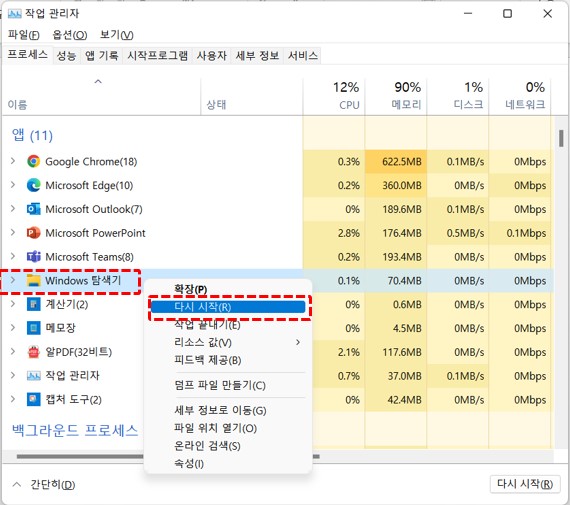
Task: Click the Microsoft Edge app icon
Action: pos(33,185)
